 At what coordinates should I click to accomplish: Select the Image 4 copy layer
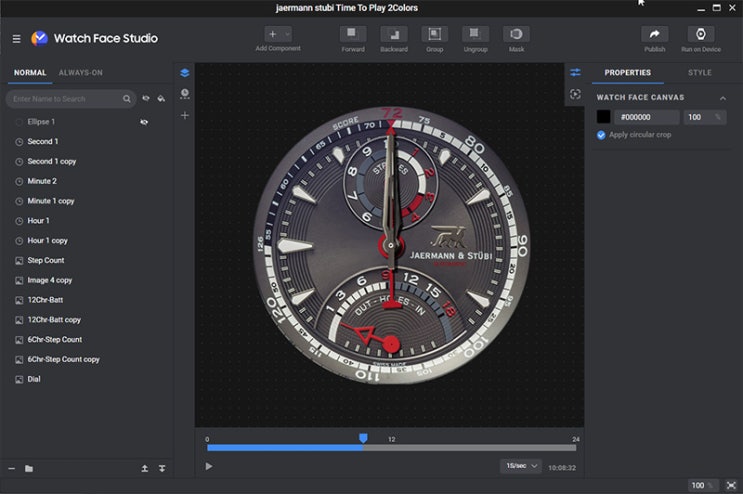coord(49,280)
